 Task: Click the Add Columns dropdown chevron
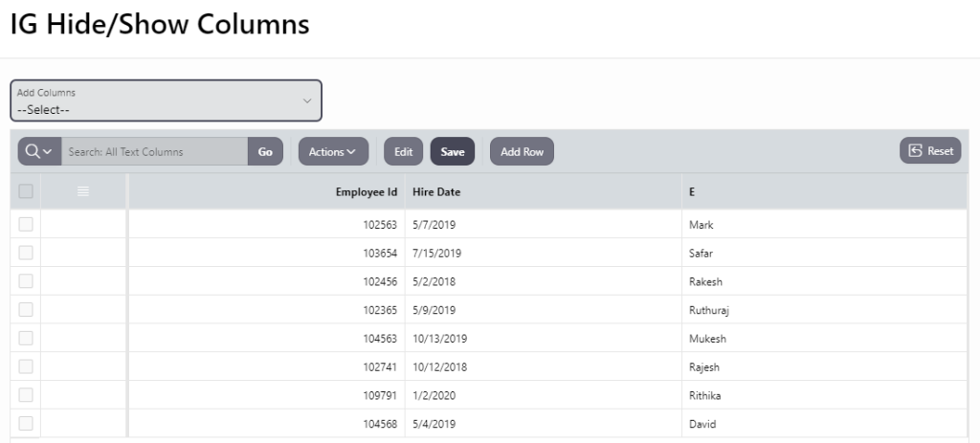point(307,100)
